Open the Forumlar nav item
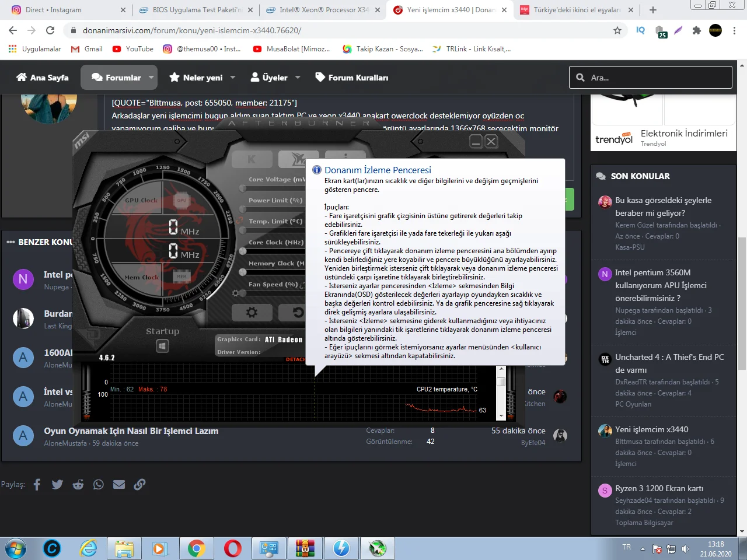The height and width of the screenshot is (560, 747). (x=117, y=78)
